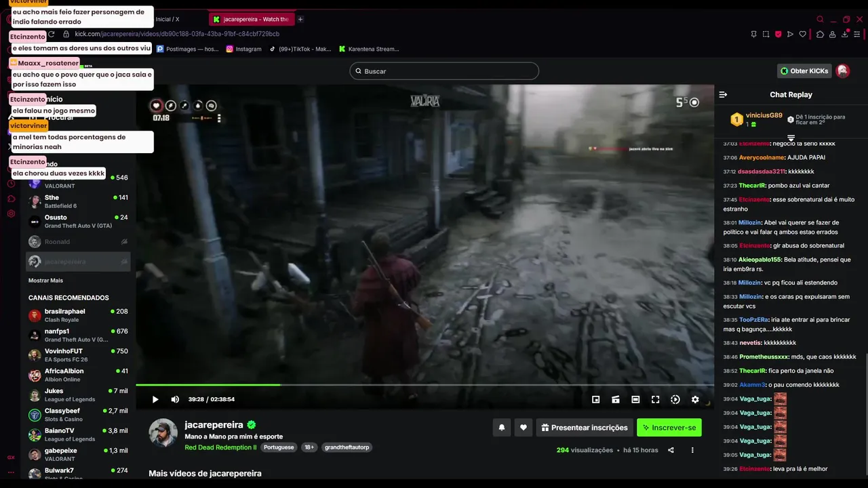Open the user profile avatar menu
The image size is (868, 488).
tap(843, 71)
